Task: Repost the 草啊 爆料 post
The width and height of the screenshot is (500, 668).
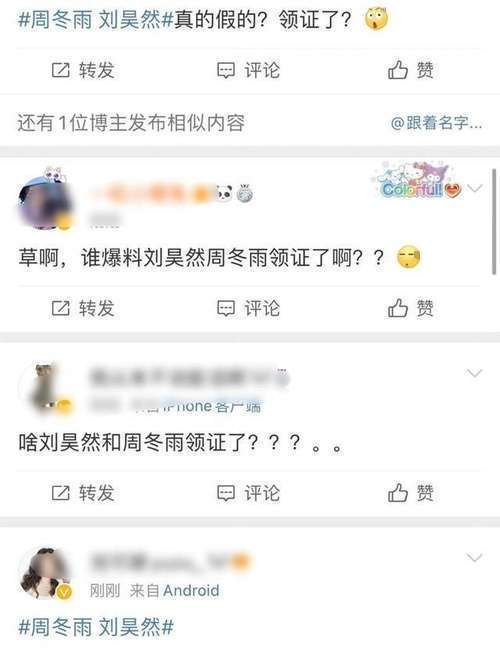Action: click(83, 308)
